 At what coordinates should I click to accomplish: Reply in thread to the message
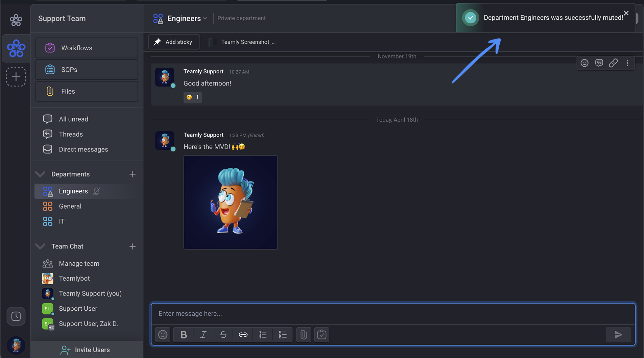point(599,63)
